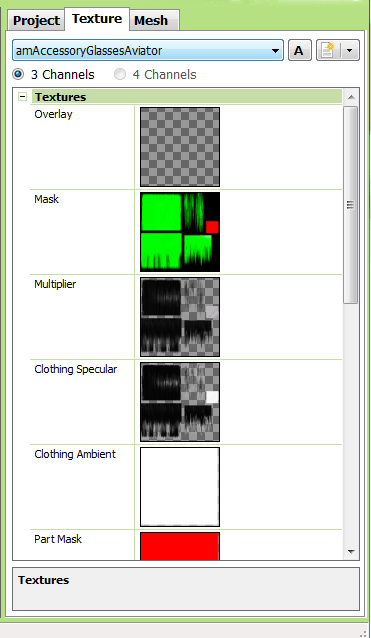Select the Clothing Specular texture thumbnail
The height and width of the screenshot is (638, 371).
tap(180, 402)
